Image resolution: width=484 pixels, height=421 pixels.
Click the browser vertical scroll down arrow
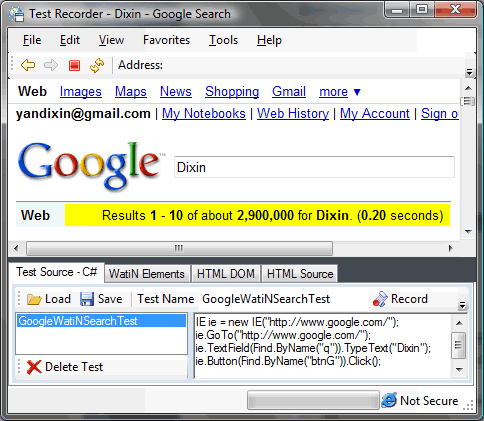pos(468,232)
